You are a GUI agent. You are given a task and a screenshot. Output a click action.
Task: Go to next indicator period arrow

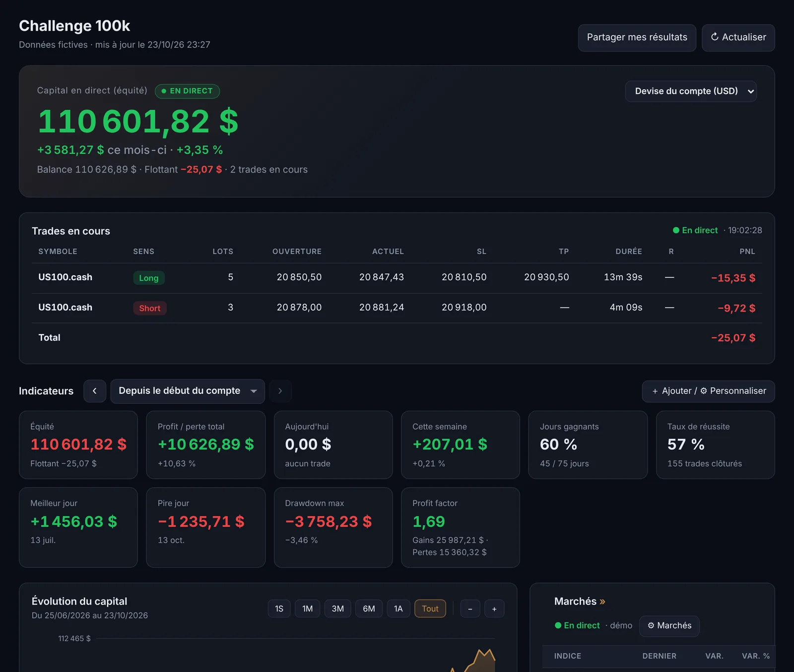click(x=280, y=391)
